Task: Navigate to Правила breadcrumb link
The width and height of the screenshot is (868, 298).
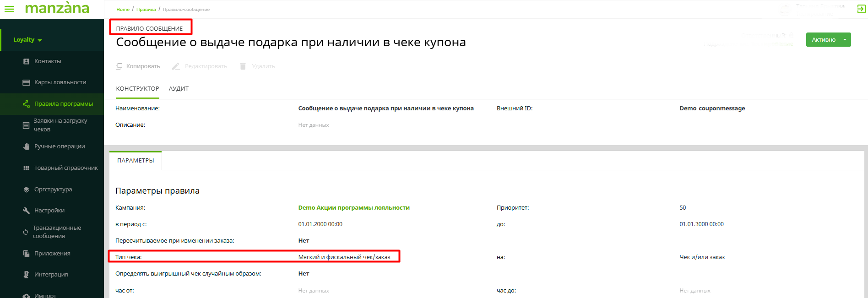Action: coord(146,9)
